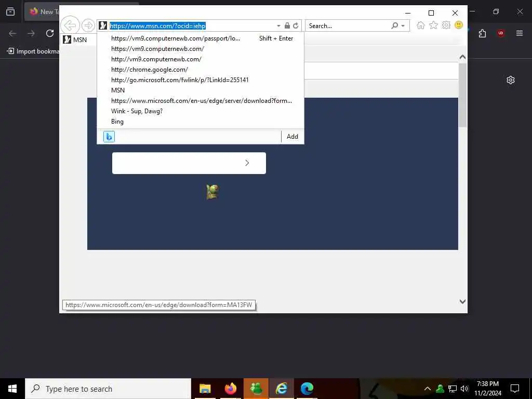Screen dimensions: 532x399
Task: Select the MSN tab in Internet Explorer
Action: pos(76,39)
